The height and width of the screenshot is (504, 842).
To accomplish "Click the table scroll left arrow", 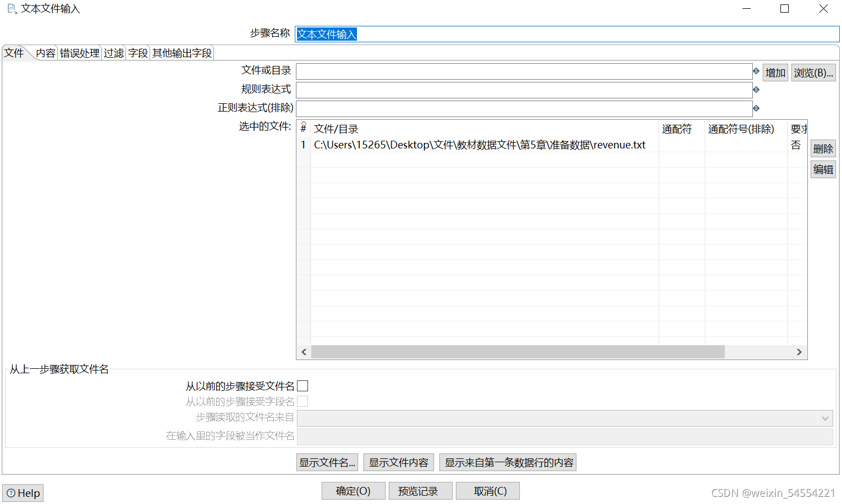I will (x=304, y=352).
